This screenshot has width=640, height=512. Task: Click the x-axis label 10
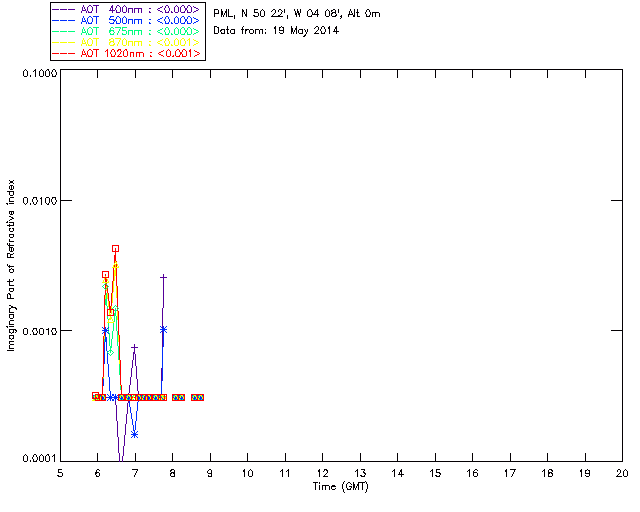coord(247,473)
